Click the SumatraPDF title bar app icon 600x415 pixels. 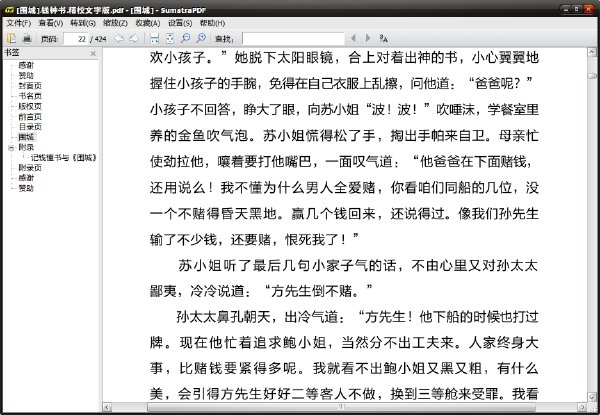[x=10, y=10]
